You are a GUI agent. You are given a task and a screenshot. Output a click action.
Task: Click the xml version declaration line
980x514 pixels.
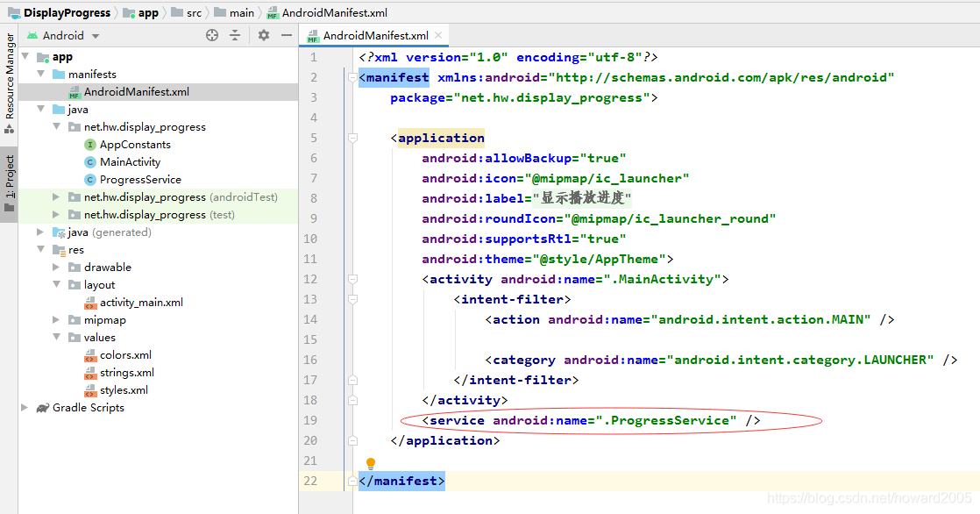coord(508,57)
